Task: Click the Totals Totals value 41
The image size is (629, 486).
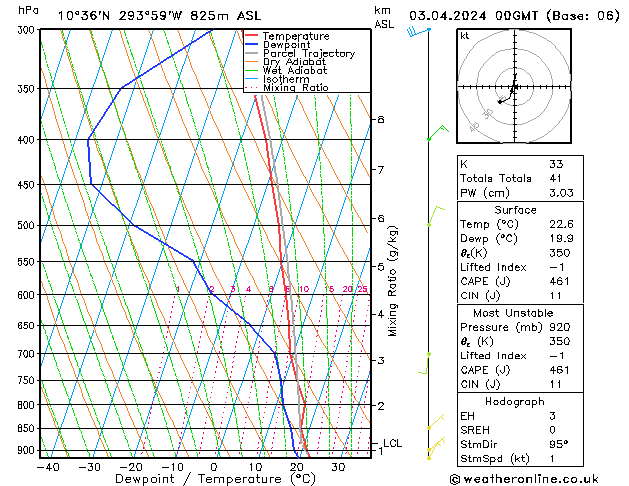Action: tap(555, 178)
